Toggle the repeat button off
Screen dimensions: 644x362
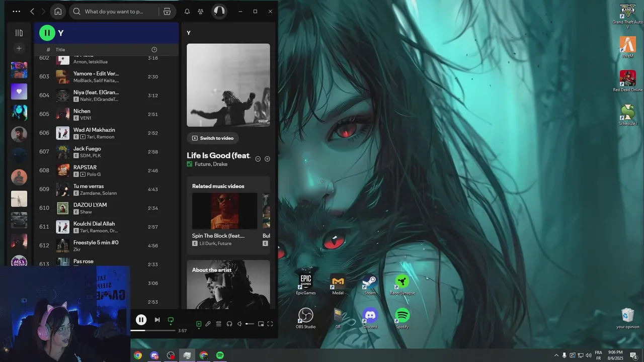pos(171,320)
